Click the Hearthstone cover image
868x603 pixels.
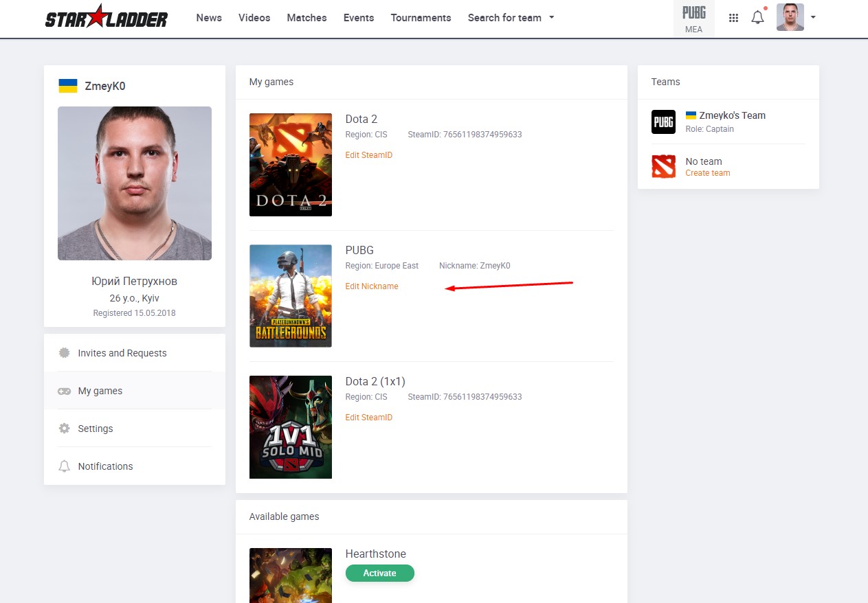click(291, 576)
